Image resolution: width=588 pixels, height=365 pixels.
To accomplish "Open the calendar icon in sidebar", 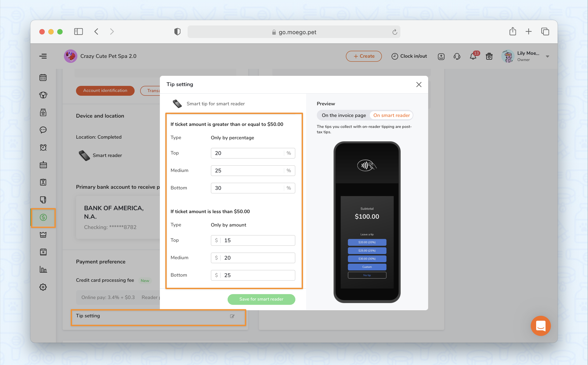I will click(x=43, y=77).
